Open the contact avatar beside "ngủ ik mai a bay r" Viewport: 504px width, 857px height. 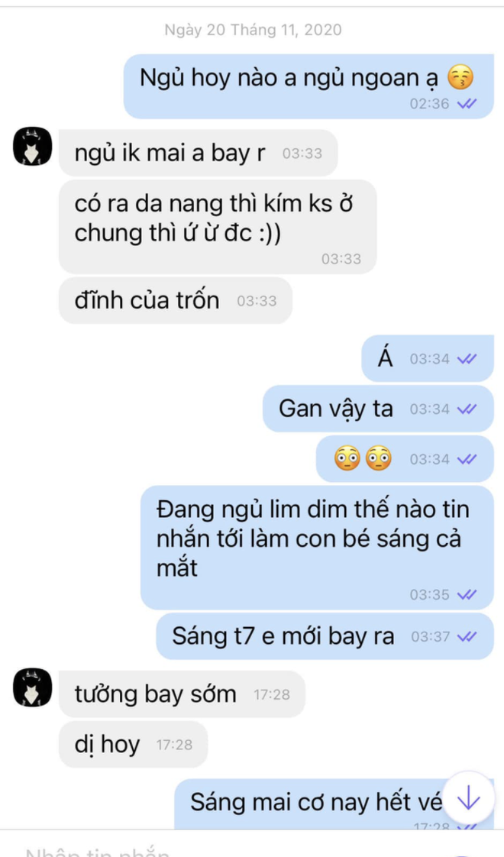click(x=33, y=147)
